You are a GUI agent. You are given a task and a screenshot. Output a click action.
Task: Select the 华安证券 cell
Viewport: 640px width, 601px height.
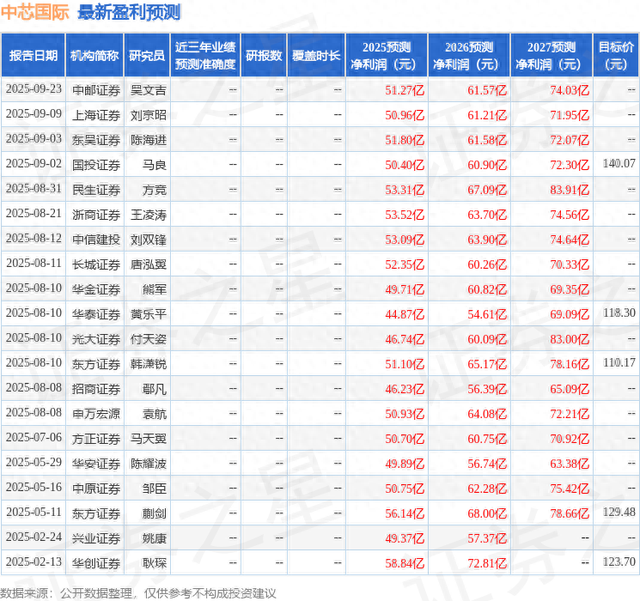coord(96,464)
